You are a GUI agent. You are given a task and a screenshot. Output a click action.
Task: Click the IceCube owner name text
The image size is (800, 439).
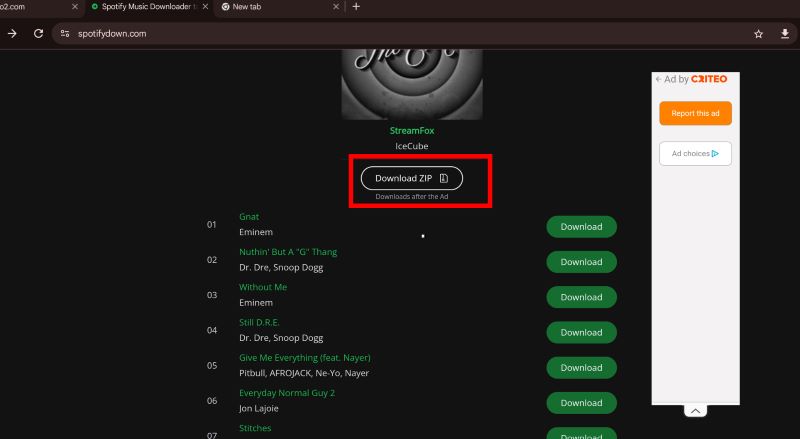[412, 146]
